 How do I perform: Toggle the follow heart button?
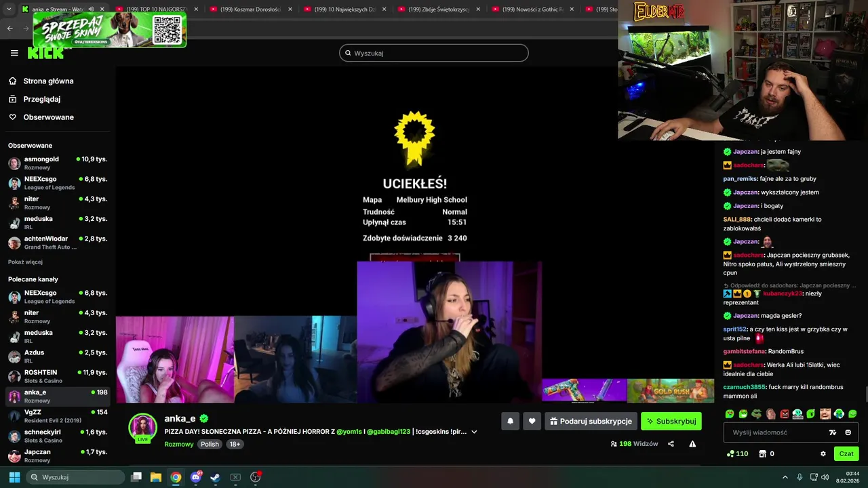pyautogui.click(x=532, y=421)
